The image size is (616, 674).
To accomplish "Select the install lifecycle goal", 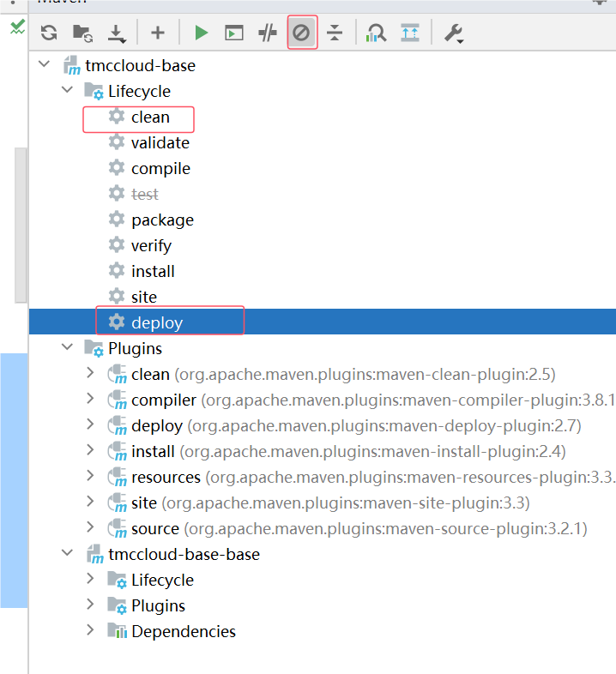I will 153,272.
